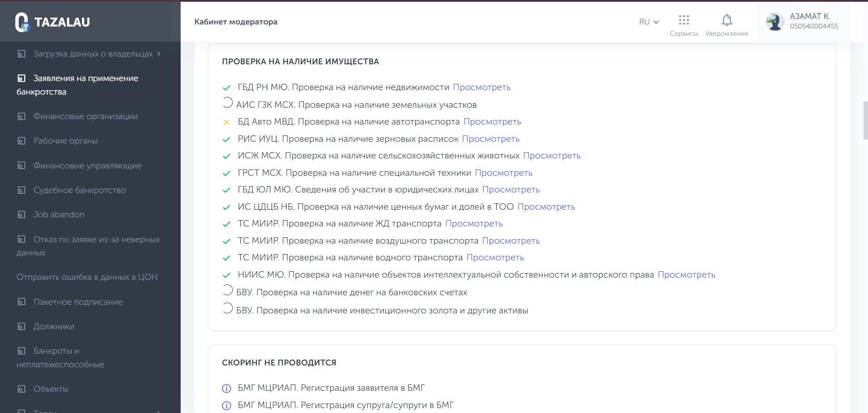This screenshot has width=868, height=413.
Task: Click the TAZALAU logo
Action: pyautogui.click(x=53, y=22)
